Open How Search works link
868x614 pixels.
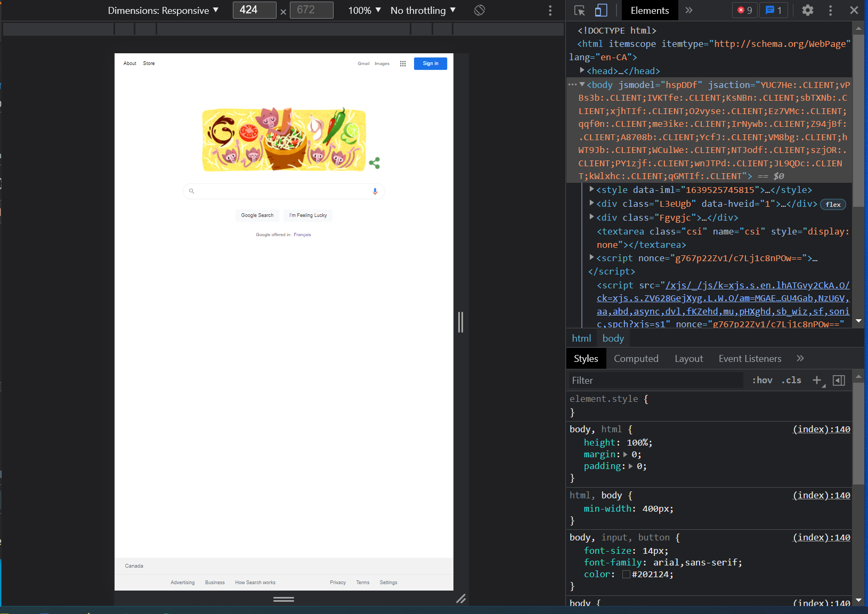255,583
